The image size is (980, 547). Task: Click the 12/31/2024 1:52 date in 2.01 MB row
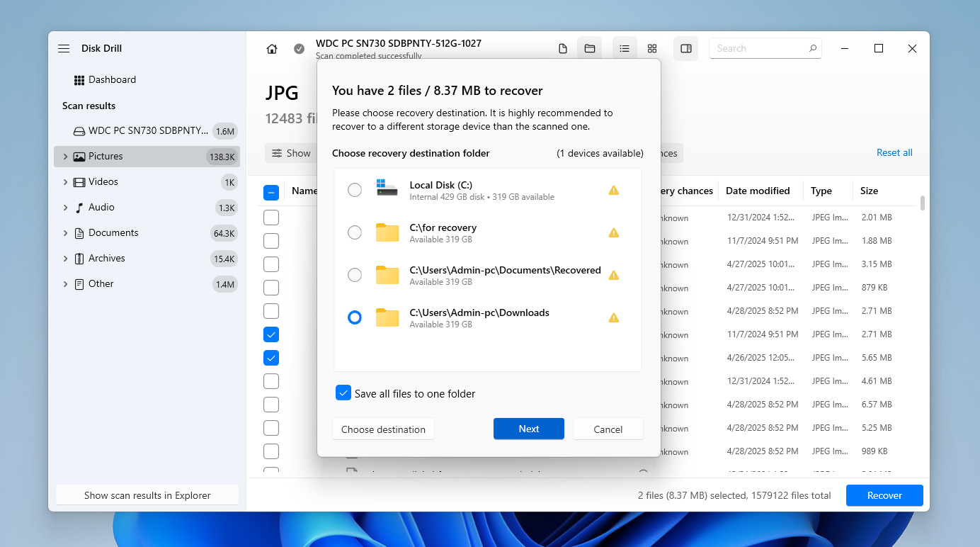(x=760, y=218)
